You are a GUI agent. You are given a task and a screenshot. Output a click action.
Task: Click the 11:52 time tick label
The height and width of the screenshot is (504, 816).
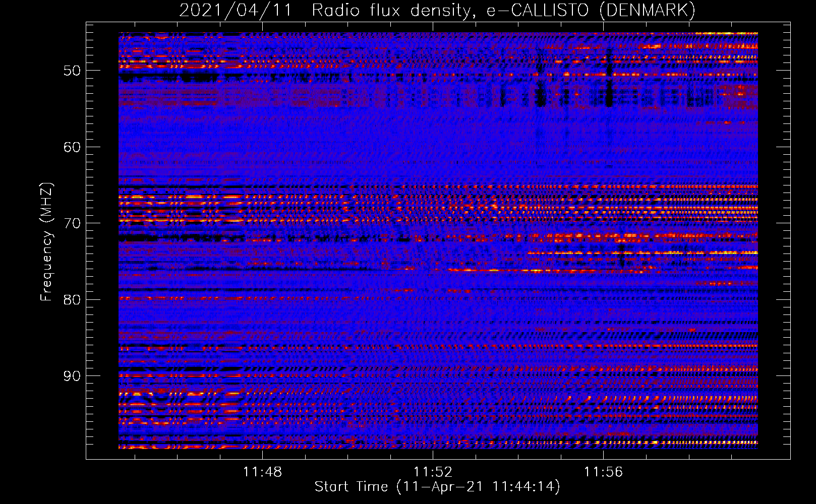tap(433, 472)
